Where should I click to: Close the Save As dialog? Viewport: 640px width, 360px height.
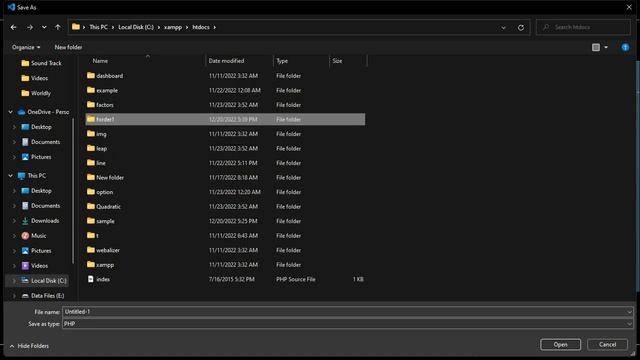pyautogui.click(x=629, y=7)
